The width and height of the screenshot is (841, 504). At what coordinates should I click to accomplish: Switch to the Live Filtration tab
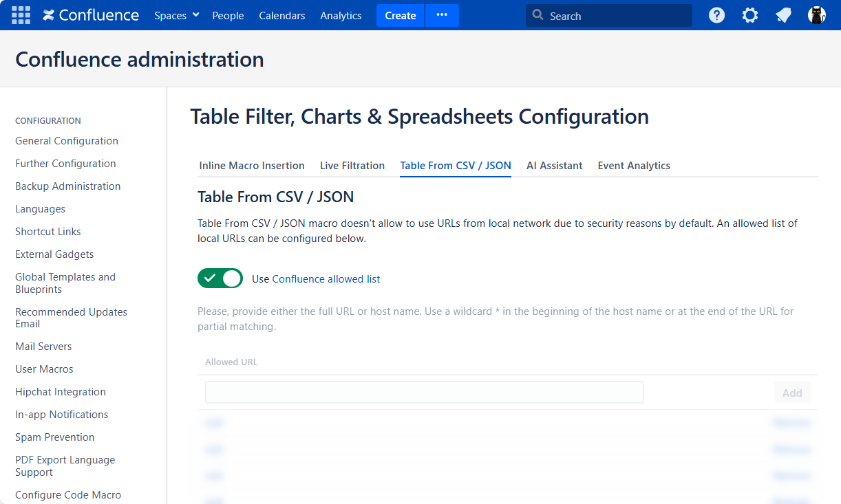352,166
